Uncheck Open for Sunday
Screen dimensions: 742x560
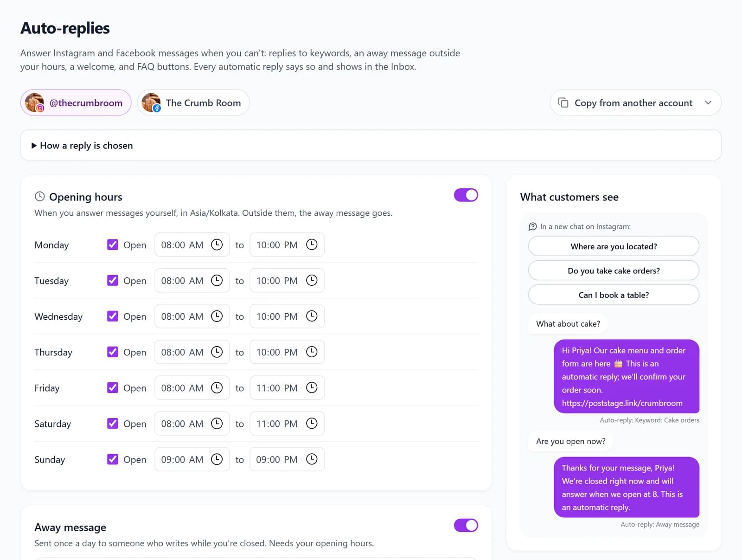coord(112,459)
